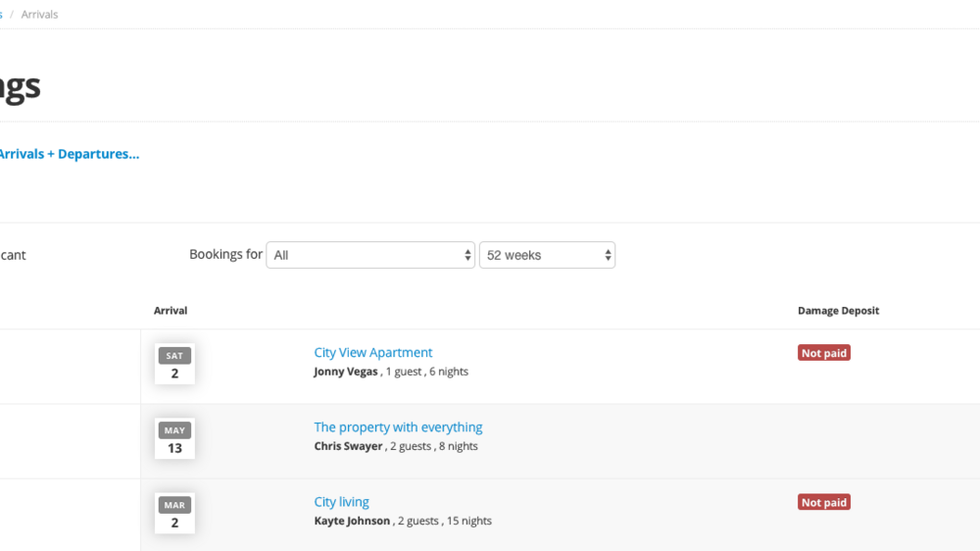
Task: Click the Bookings for label
Action: 225,255
